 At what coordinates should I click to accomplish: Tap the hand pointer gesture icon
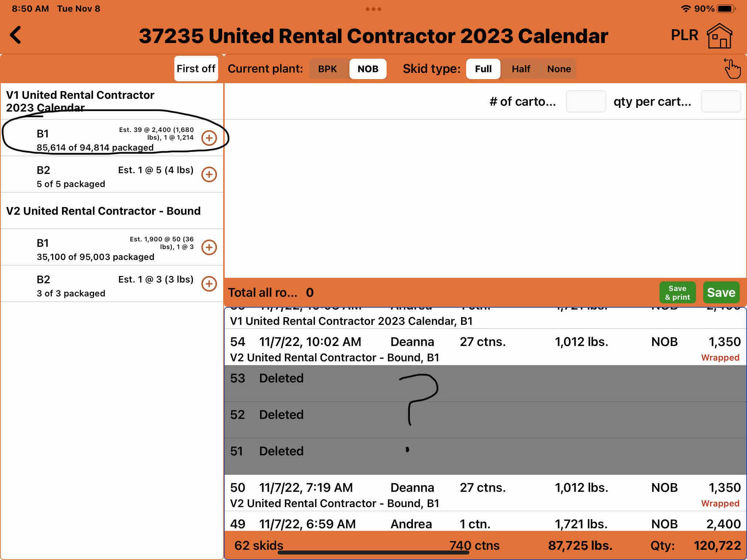tap(732, 69)
